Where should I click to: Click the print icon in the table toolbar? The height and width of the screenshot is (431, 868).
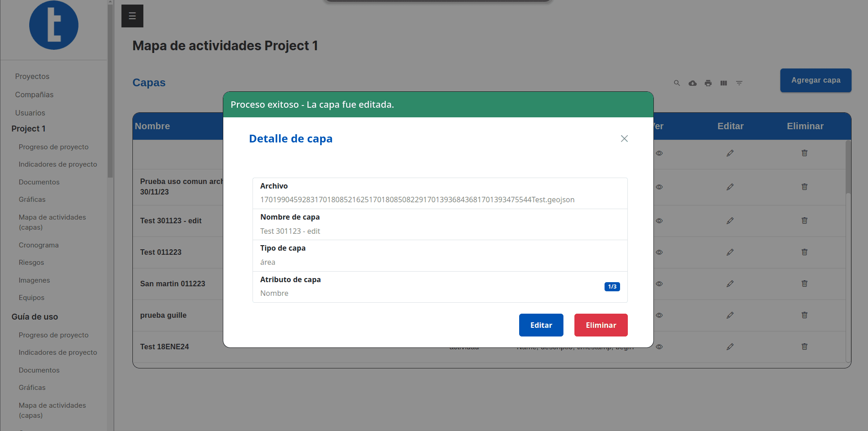point(708,83)
